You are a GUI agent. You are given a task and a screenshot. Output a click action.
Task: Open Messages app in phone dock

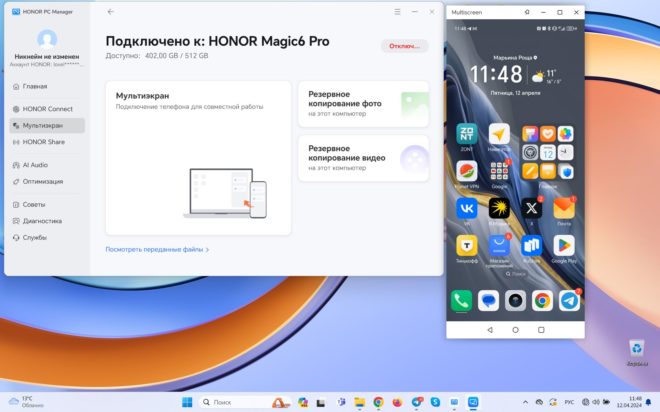488,301
